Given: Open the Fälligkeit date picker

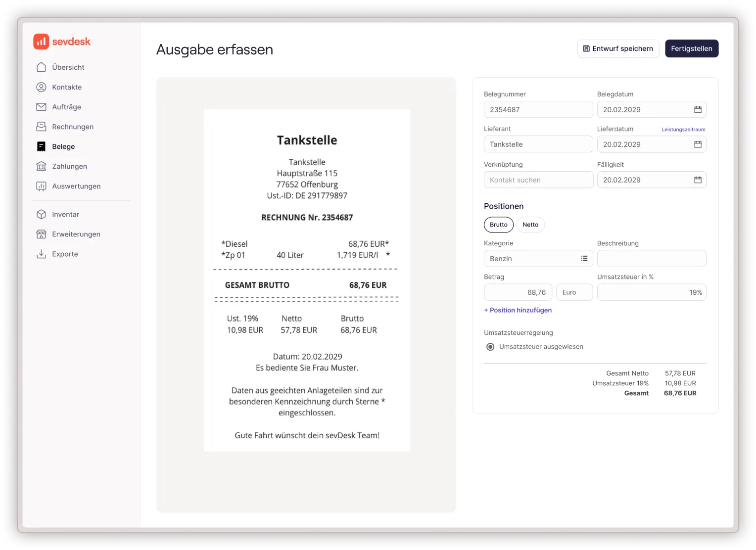Looking at the screenshot, I should (698, 180).
